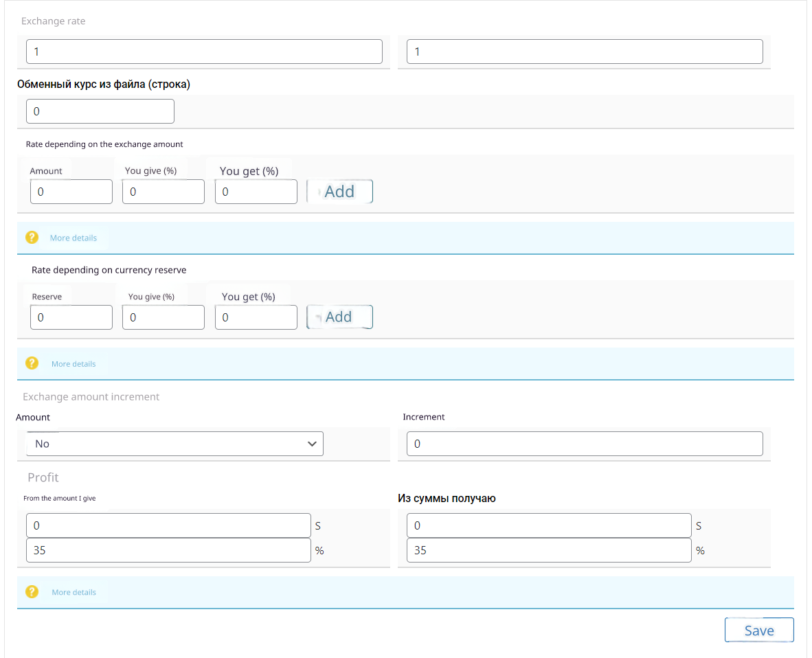Click You give (%) field in amount row
This screenshot has width=812, height=658.
[x=163, y=192]
